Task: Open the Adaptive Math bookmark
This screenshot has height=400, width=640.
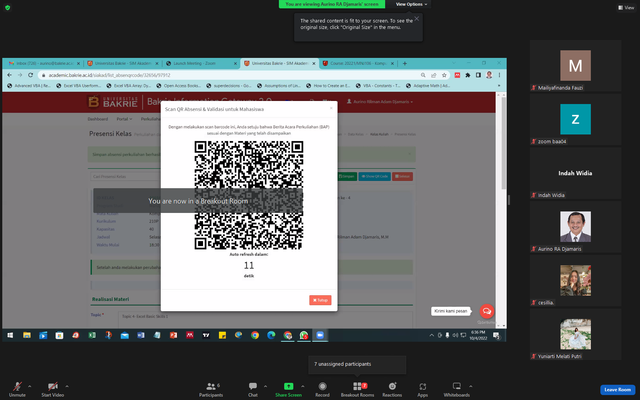Action: (428, 86)
